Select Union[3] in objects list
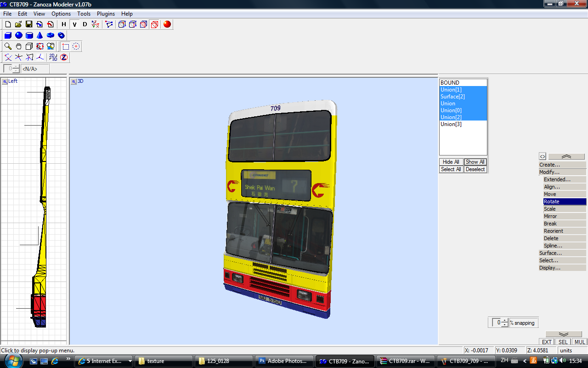 [x=463, y=124]
